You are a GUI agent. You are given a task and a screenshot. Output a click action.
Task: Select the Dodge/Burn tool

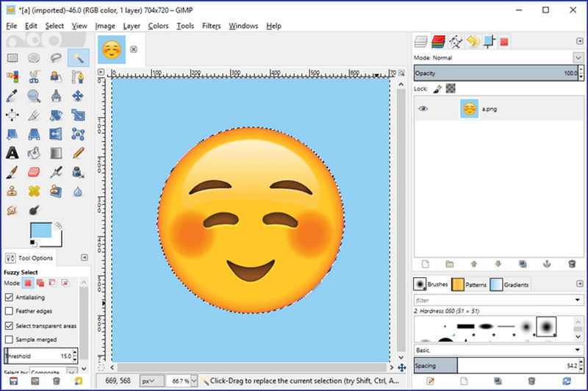34,210
